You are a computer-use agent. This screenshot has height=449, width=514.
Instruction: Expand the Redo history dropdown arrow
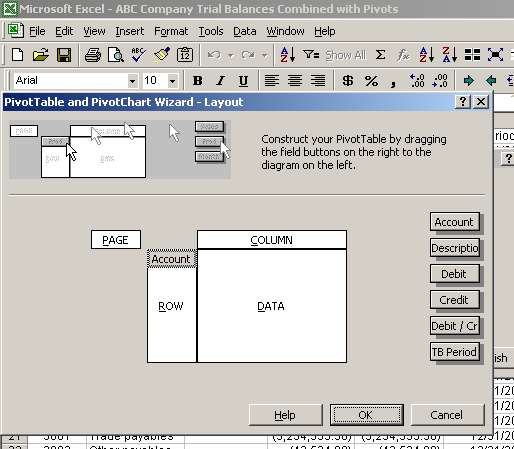click(x=265, y=55)
